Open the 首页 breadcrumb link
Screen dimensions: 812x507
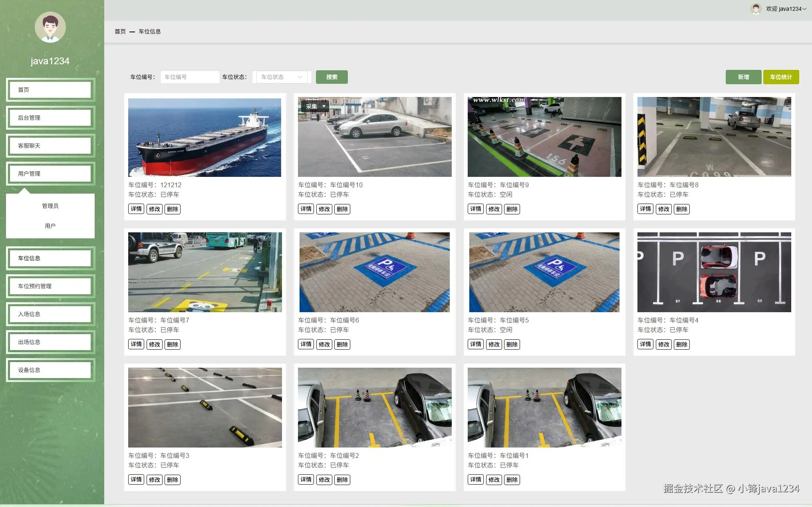120,32
